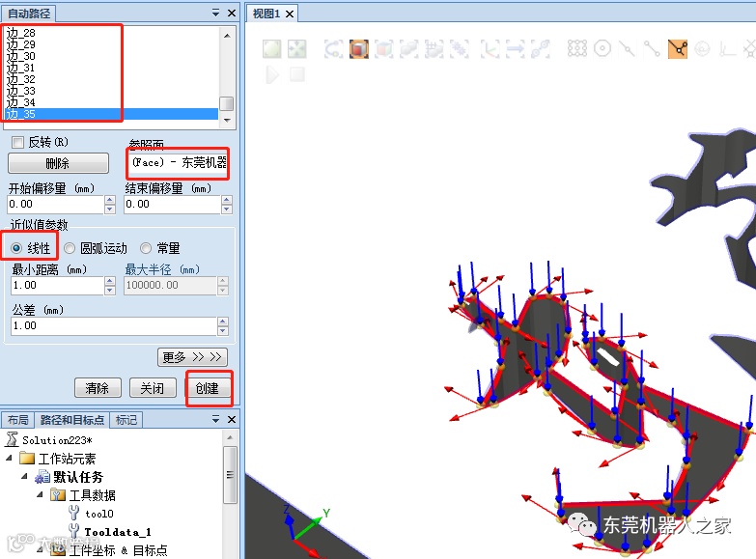Screen dimensions: 756x559
Task: Select the 自动路径 panel tab
Action: pyautogui.click(x=29, y=14)
